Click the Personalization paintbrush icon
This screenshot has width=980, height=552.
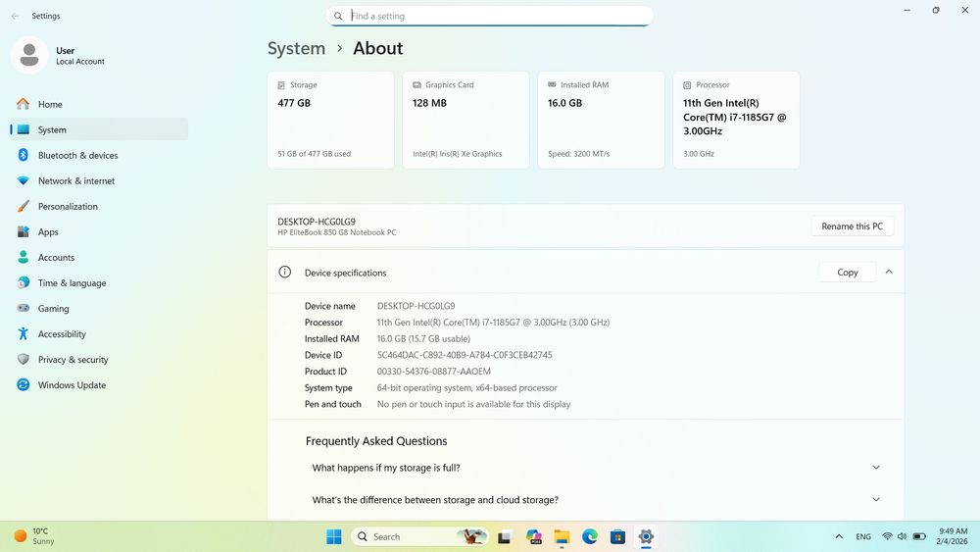tap(24, 206)
